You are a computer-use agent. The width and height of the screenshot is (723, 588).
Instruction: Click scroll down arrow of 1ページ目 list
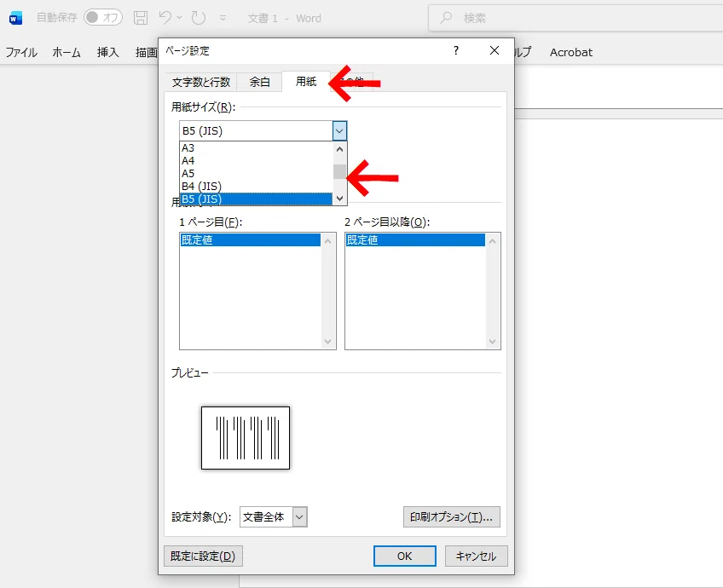coord(328,342)
